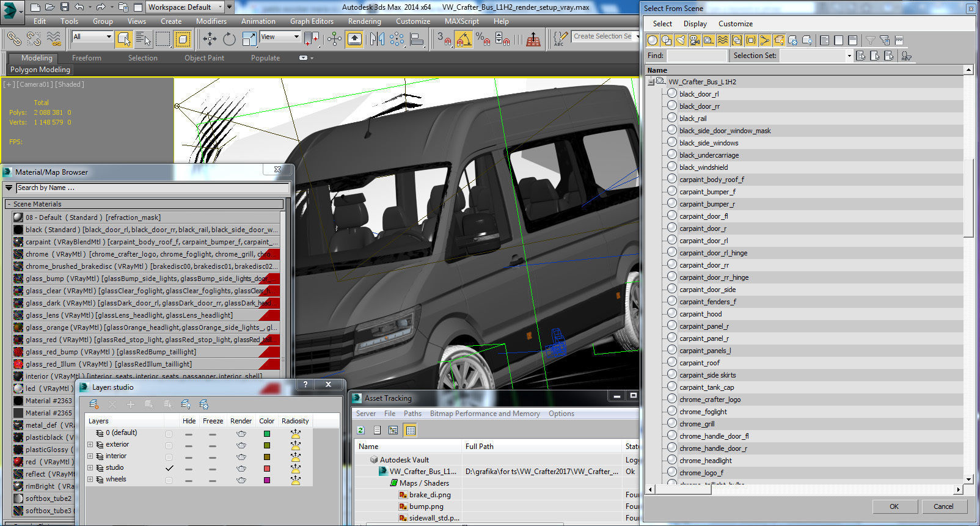Expand the interior layer
The image size is (980, 526).
pyautogui.click(x=90, y=456)
